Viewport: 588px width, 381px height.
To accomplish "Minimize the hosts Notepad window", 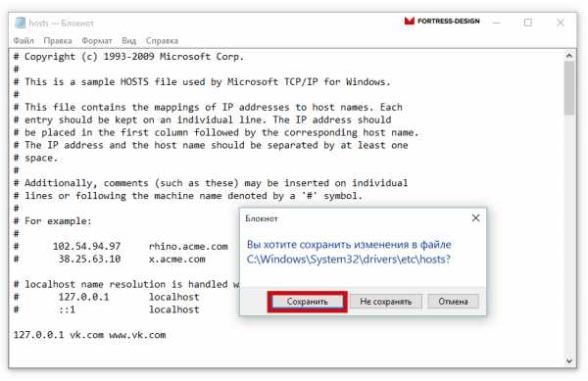I will coord(497,23).
